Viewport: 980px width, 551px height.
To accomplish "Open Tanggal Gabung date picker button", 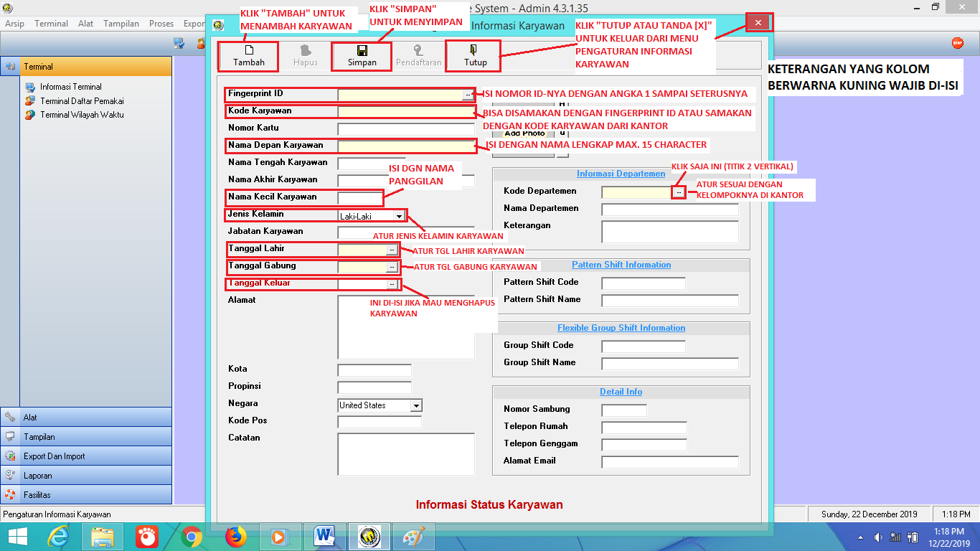I will 391,267.
